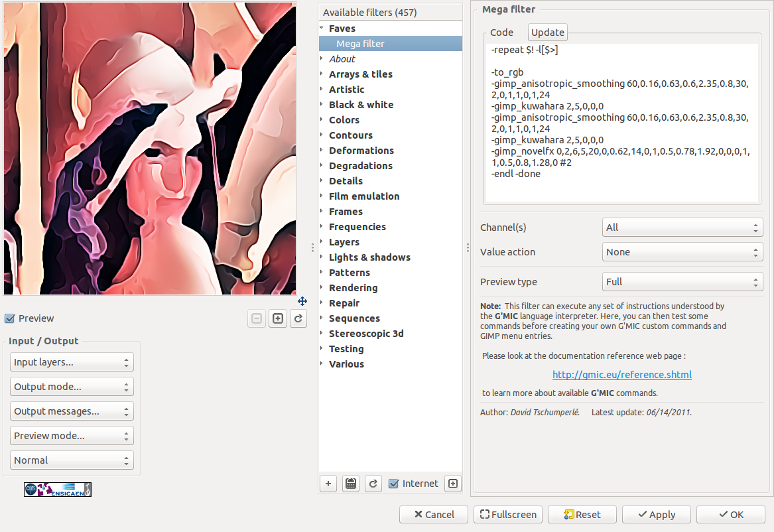This screenshot has height=532, width=774.
Task: Select the About entry
Action: 391,59
